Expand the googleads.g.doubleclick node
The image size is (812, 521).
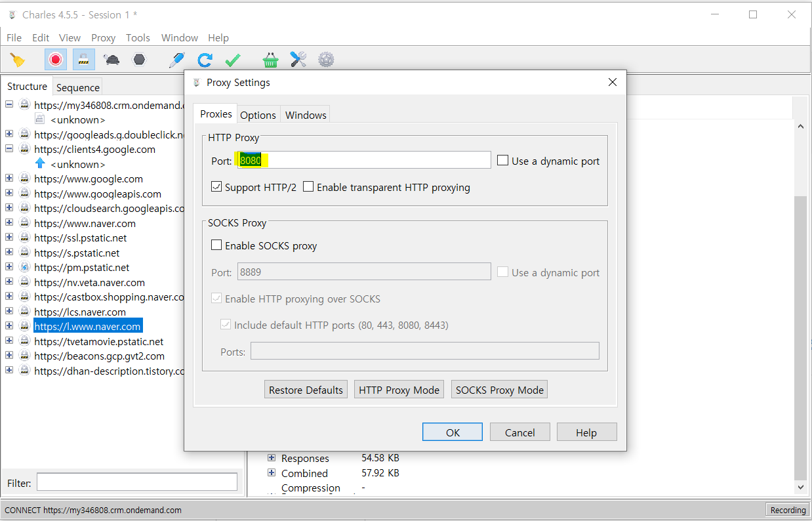coord(9,134)
